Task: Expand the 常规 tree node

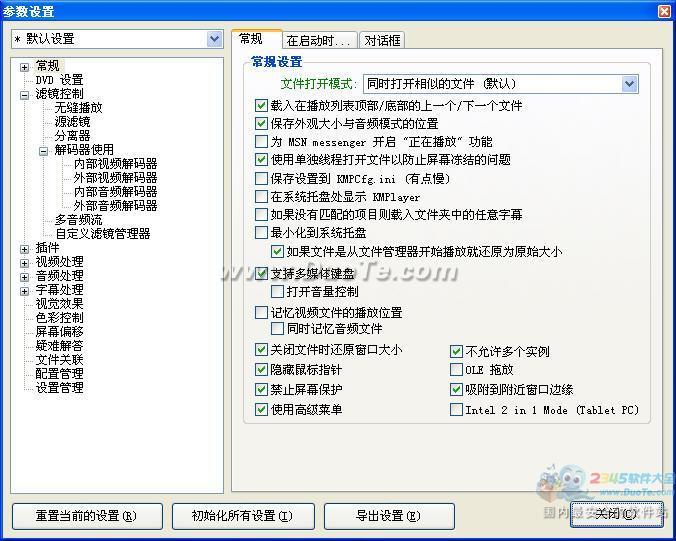Action: tap(25, 67)
